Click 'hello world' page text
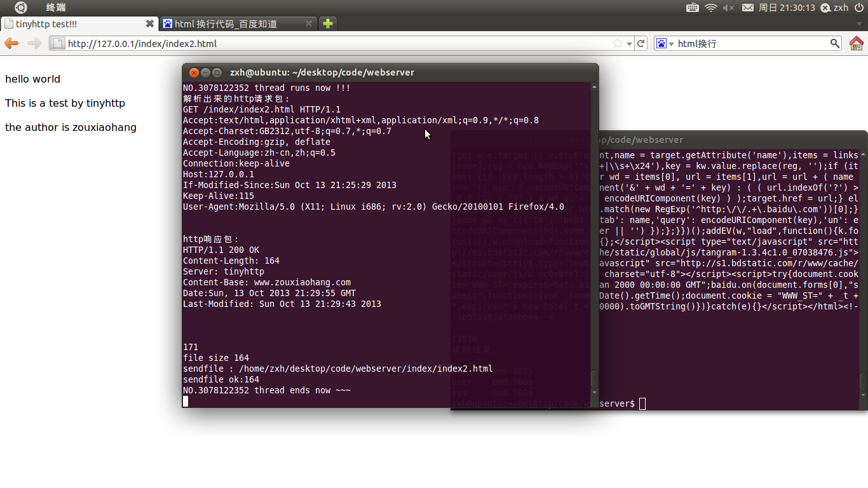The height and width of the screenshot is (488, 868). pos(32,79)
